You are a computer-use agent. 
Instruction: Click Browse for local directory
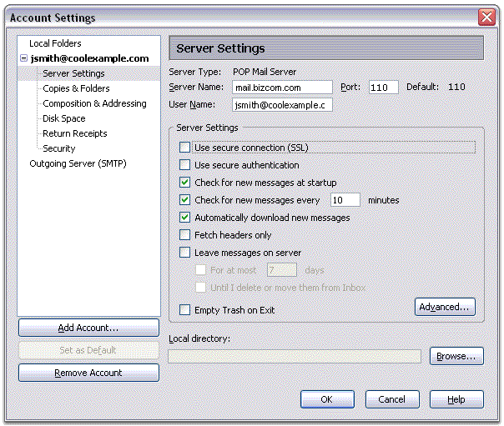pyautogui.click(x=456, y=356)
